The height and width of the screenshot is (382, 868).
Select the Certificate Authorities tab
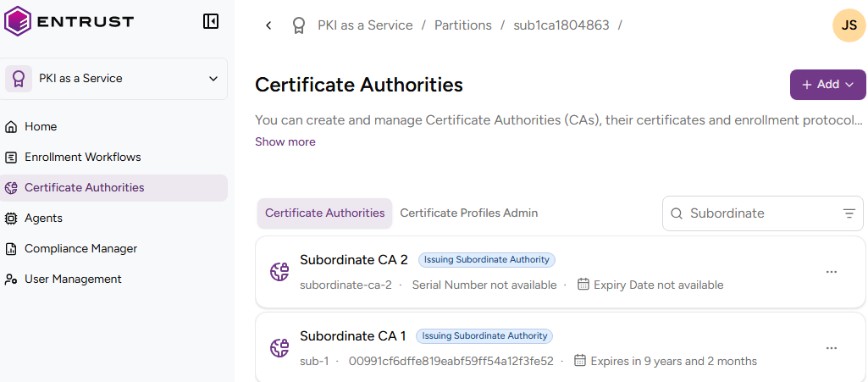pyautogui.click(x=324, y=213)
